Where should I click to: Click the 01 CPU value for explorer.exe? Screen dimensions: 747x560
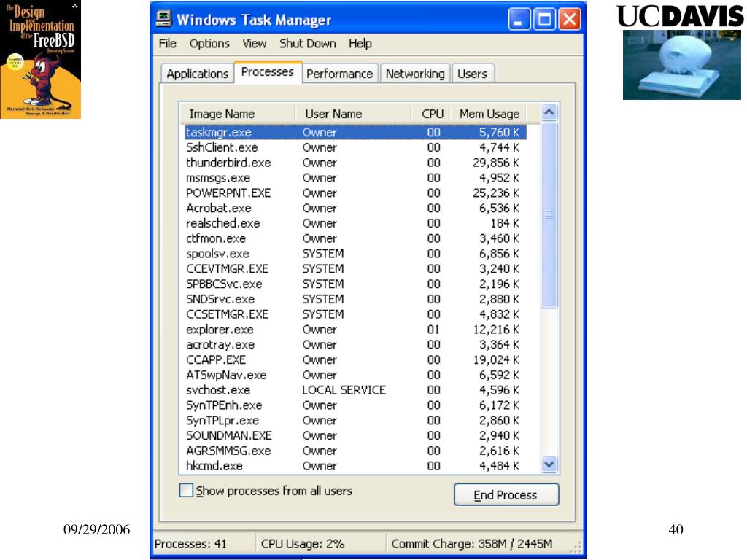[433, 330]
